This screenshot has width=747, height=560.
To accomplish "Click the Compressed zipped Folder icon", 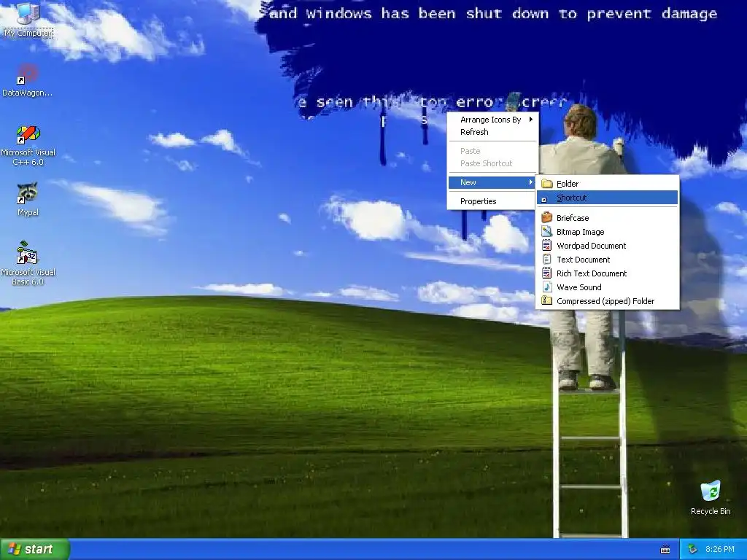I will point(547,300).
